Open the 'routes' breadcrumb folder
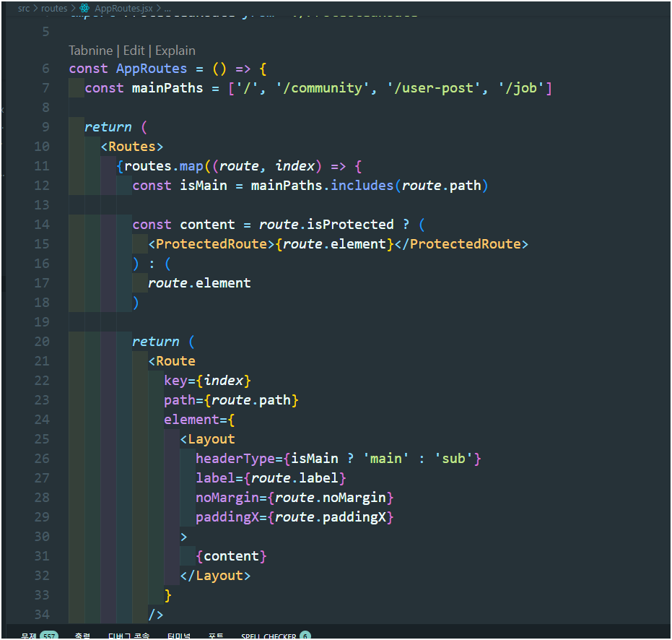Screen dimensions: 672x640 tap(54, 9)
